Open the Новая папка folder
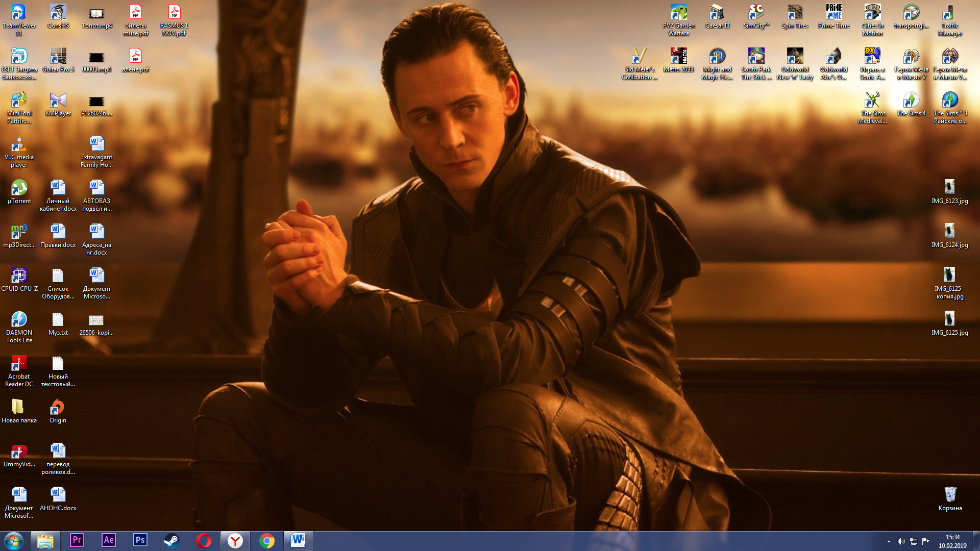980x551 pixels. (19, 411)
